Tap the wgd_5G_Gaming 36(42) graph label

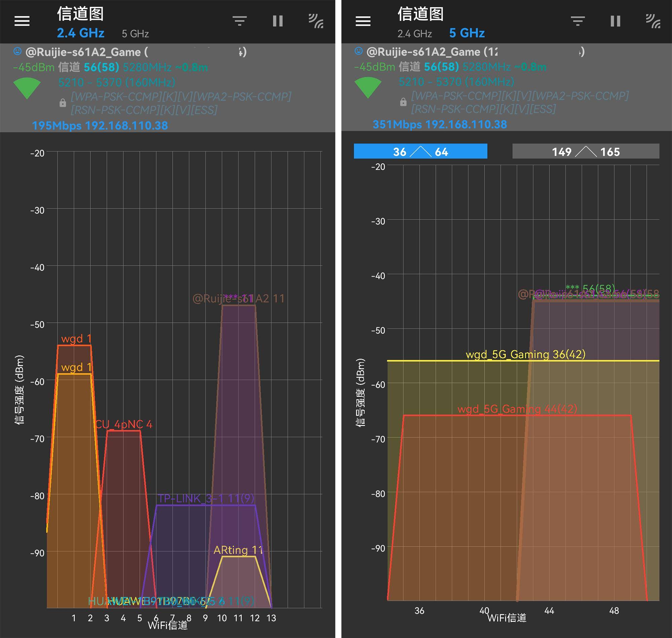(x=526, y=354)
